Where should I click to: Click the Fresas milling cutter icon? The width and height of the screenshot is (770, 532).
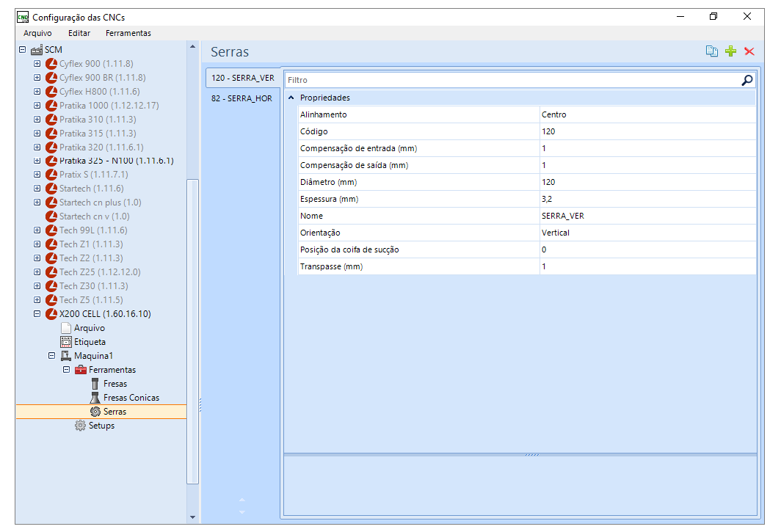coord(95,384)
